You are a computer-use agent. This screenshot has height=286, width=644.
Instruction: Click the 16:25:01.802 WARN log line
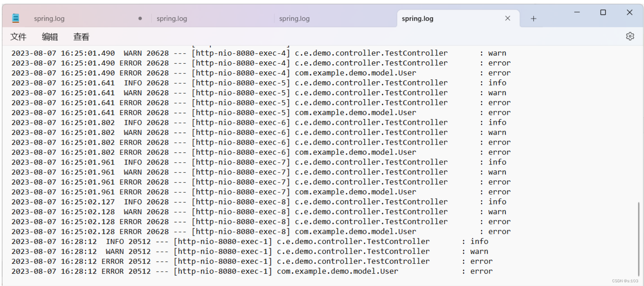(259, 133)
